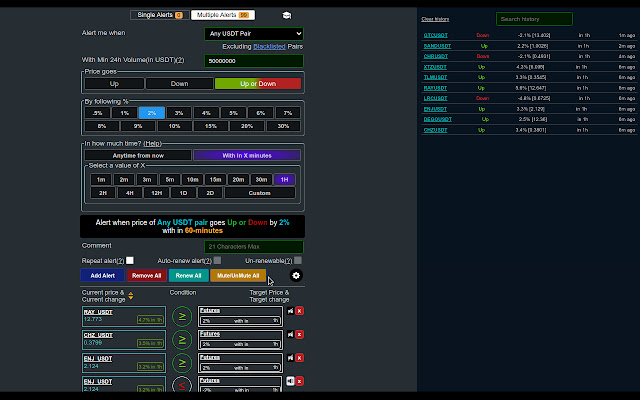Viewport: 640px width, 400px height.
Task: Open Futures link in RAY_USDT alert row
Action: point(210,311)
